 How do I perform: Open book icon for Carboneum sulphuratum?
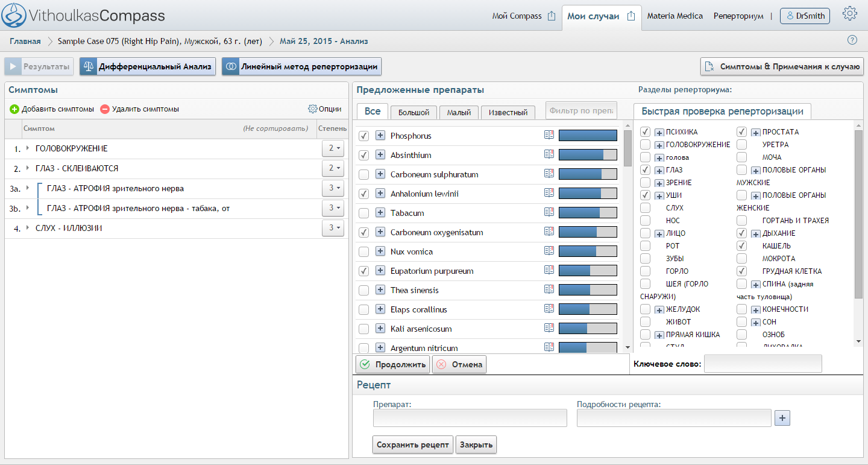[549, 174]
